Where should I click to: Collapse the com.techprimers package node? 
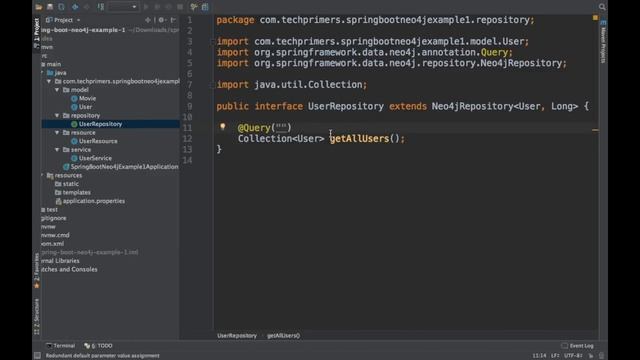49,81
